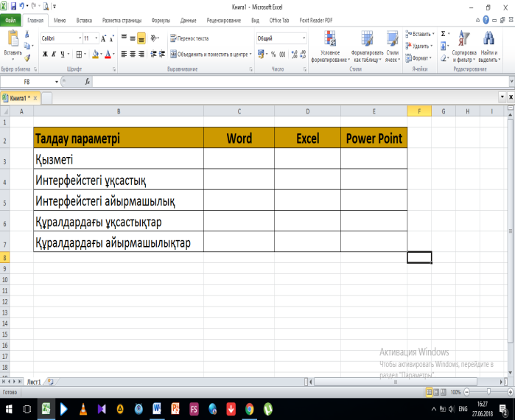Viewport: 515px width, 420px height.
Task: Save the workbook via quick access floppy icon
Action: pyautogui.click(x=13, y=6)
